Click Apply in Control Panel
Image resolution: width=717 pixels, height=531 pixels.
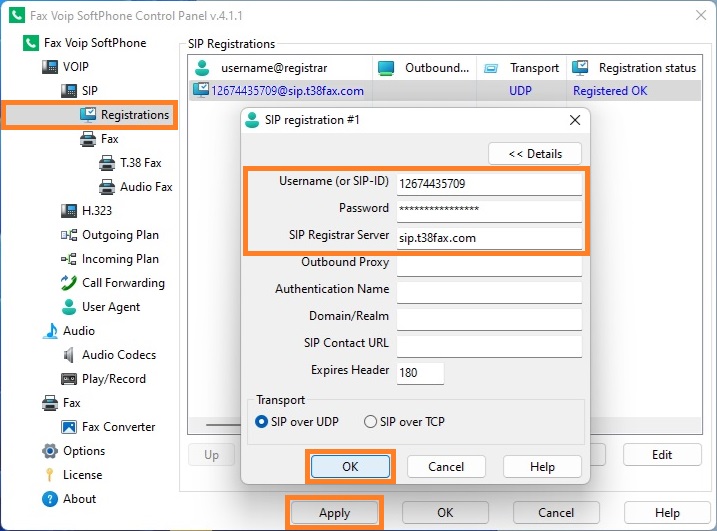[335, 513]
